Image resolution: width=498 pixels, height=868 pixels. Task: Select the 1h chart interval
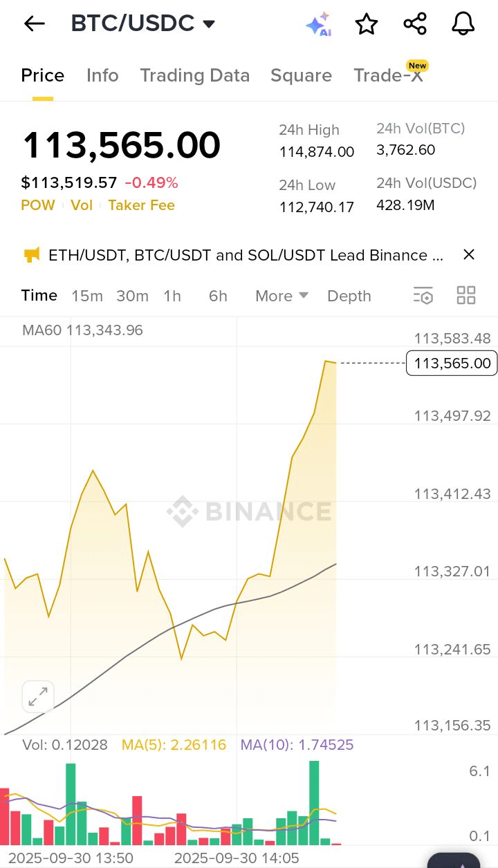(x=172, y=296)
